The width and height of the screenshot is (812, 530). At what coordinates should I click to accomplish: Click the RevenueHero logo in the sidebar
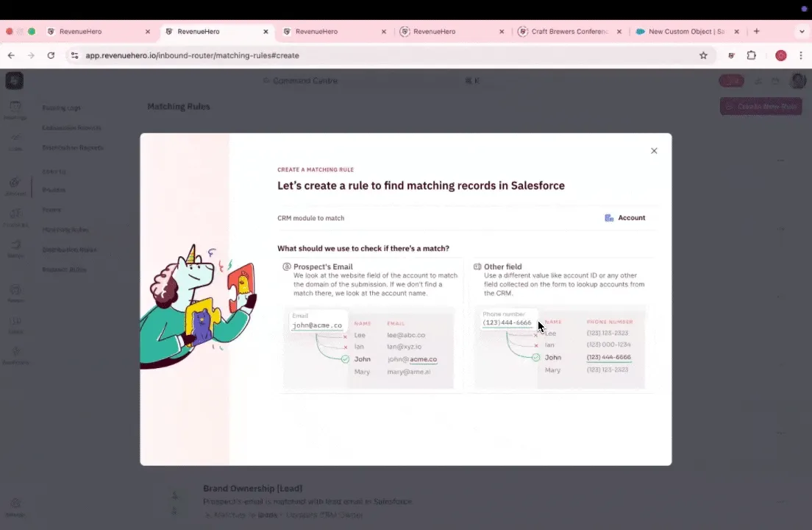[15, 81]
